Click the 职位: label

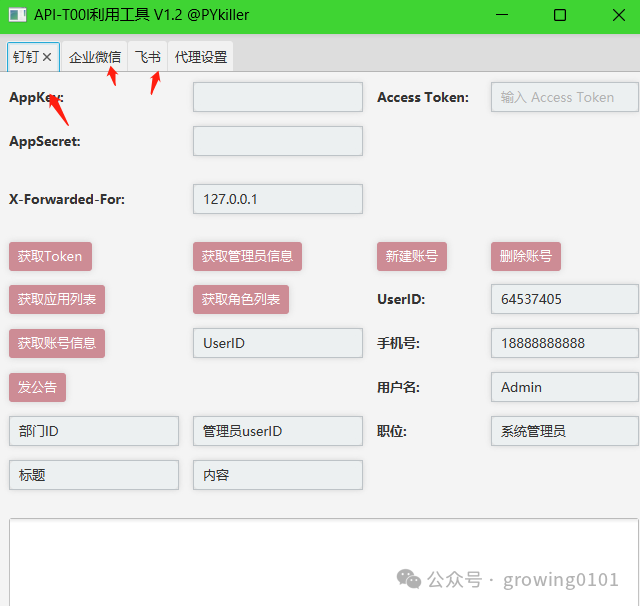click(392, 431)
